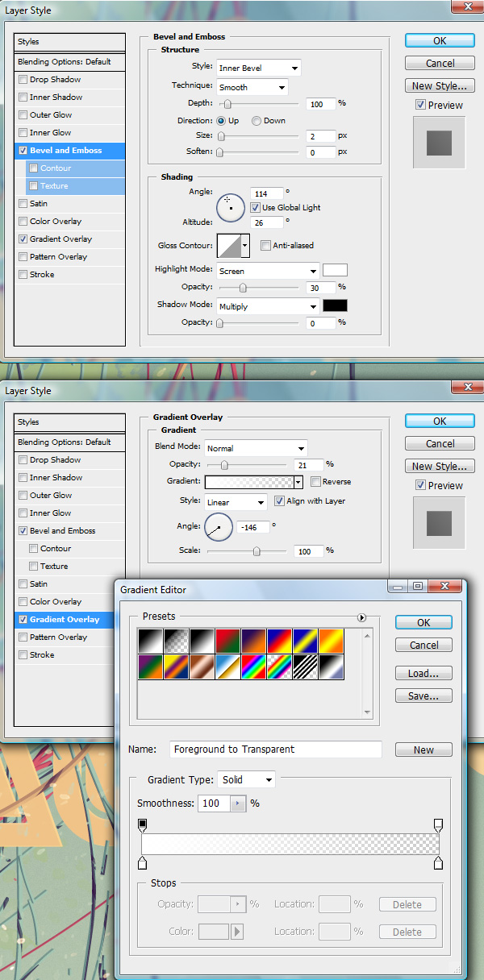This screenshot has width=484, height=980.
Task: Click Save... in the Gradient Editor
Action: click(x=423, y=696)
